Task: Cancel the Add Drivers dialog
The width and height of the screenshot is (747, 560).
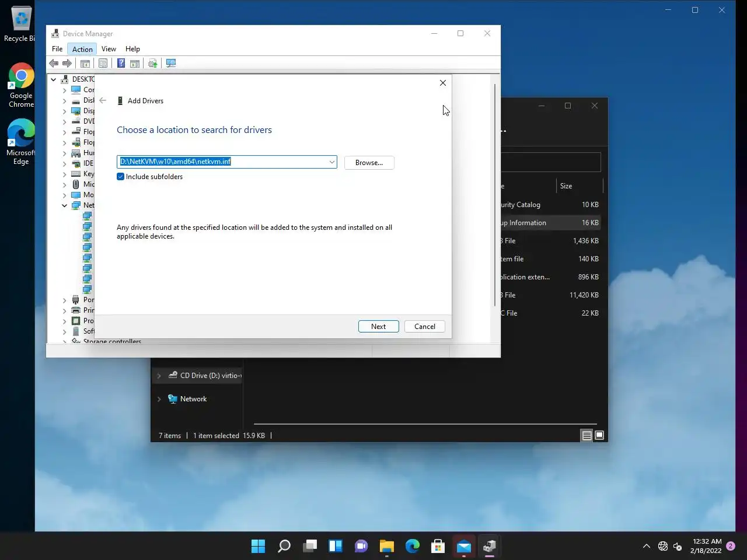Action: 425,327
